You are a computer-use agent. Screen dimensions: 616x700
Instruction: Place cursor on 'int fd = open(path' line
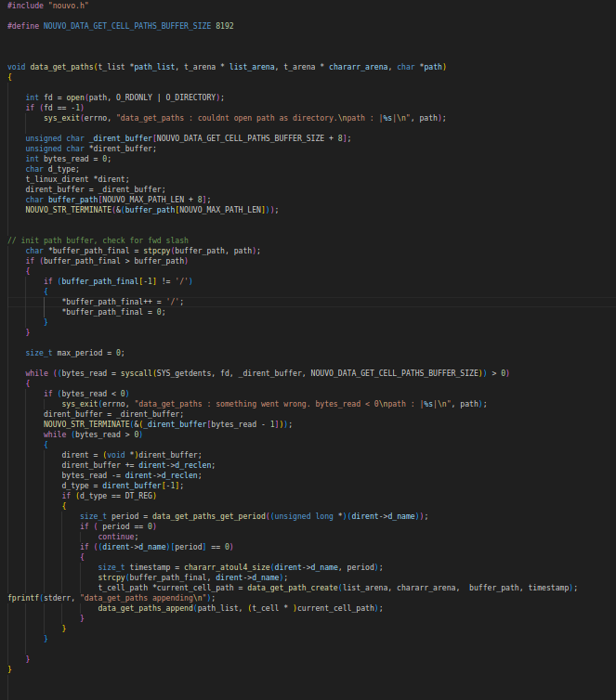tap(125, 97)
